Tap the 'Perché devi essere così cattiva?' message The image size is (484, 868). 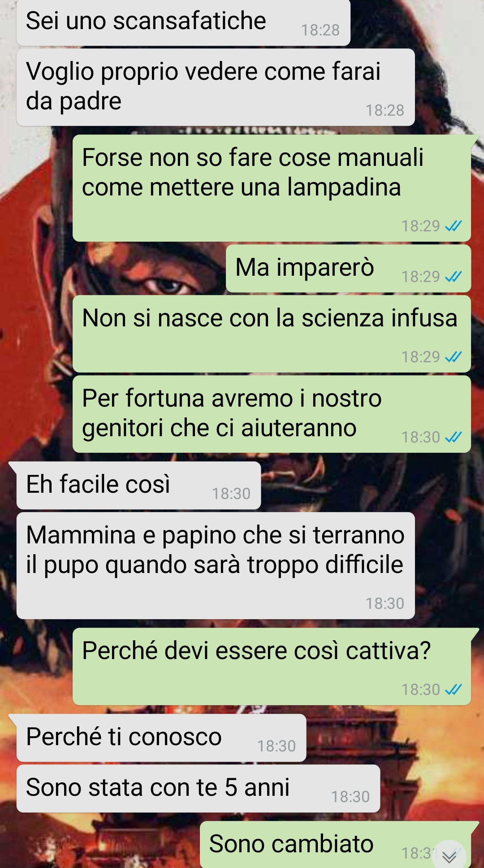pos(272,667)
